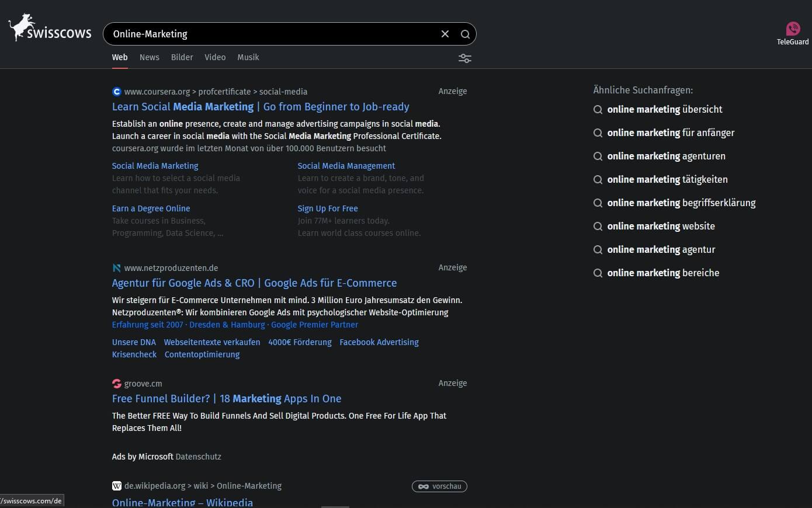Open the 'Earn a Degree Online' sitelink
Viewport: 812px width, 508px height.
tap(151, 208)
